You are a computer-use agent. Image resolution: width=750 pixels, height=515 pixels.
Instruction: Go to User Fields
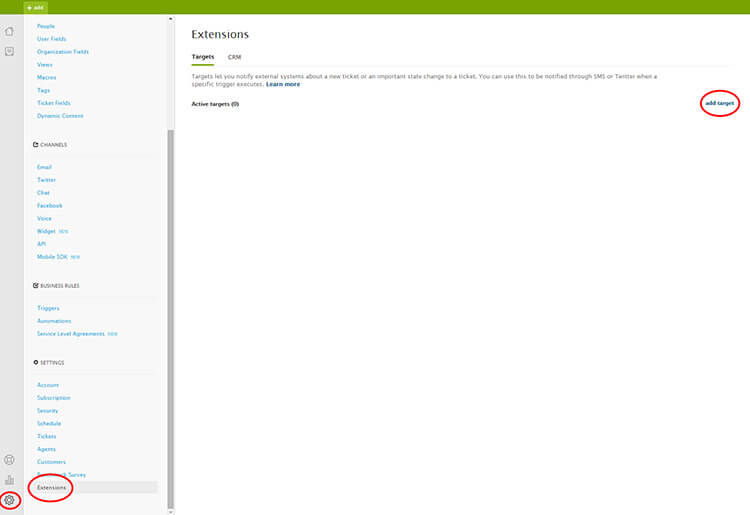pyautogui.click(x=52, y=39)
